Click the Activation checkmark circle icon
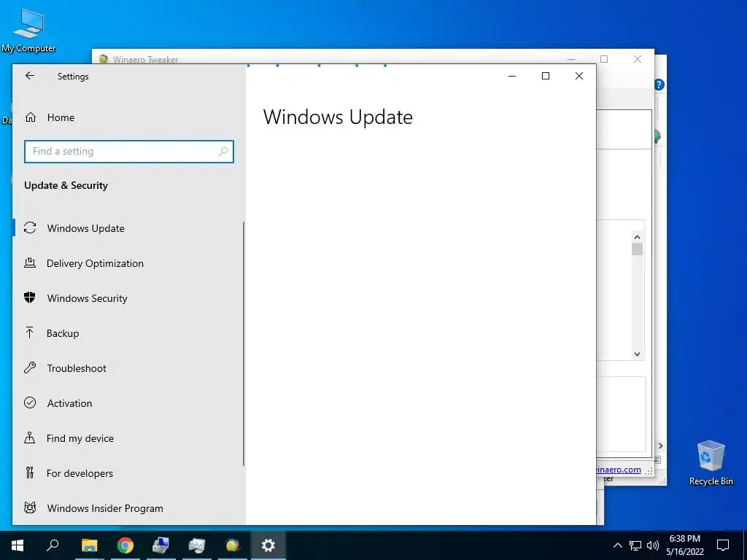 pyautogui.click(x=30, y=402)
